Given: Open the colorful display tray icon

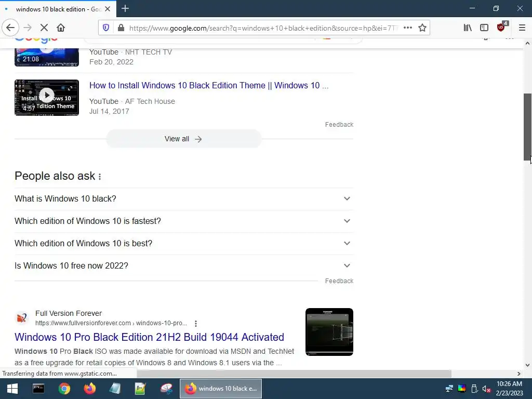Looking at the screenshot, I should pyautogui.click(x=462, y=389).
